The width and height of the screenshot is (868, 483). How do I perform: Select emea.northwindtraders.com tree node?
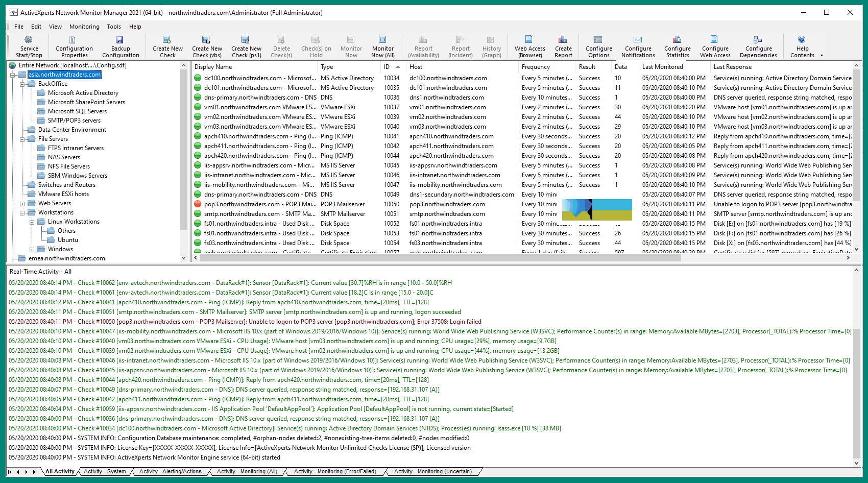pyautogui.click(x=67, y=258)
